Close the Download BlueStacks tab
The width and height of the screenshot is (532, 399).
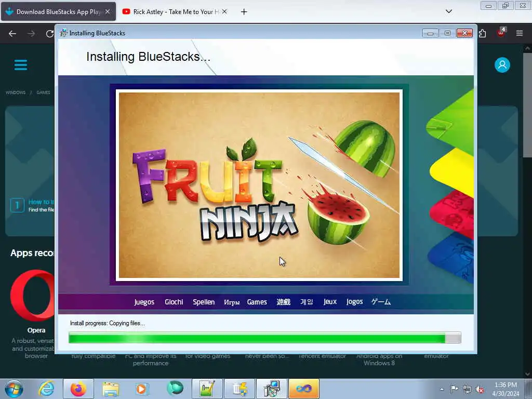[x=108, y=11]
